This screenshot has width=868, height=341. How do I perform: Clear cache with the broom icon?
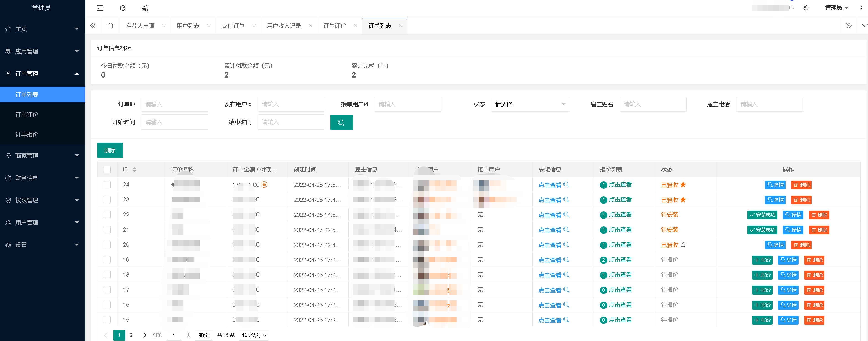tap(145, 8)
